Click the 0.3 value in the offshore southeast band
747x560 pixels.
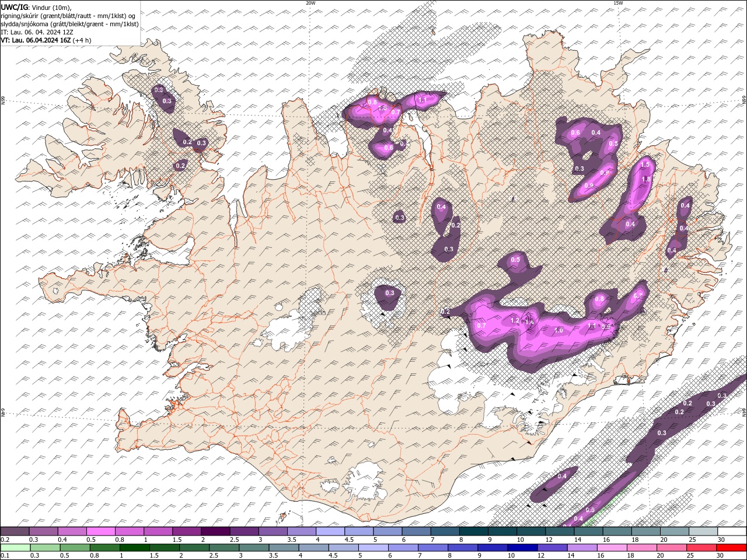pos(662,433)
